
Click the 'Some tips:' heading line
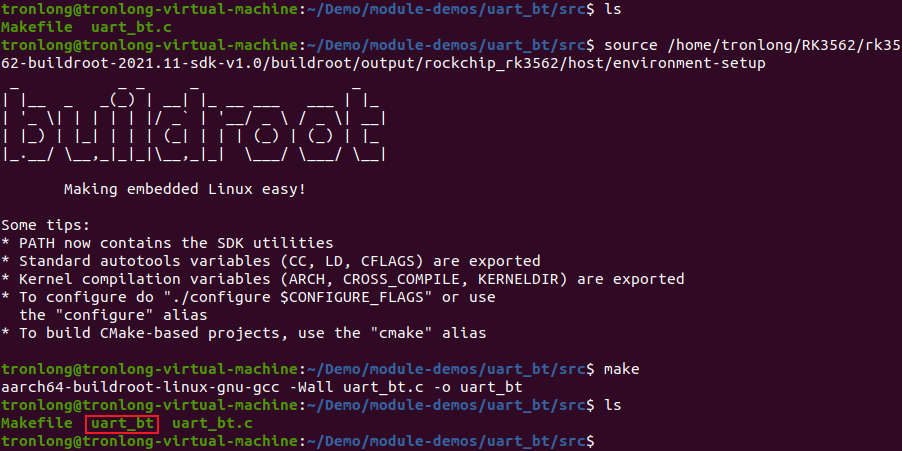coord(46,225)
